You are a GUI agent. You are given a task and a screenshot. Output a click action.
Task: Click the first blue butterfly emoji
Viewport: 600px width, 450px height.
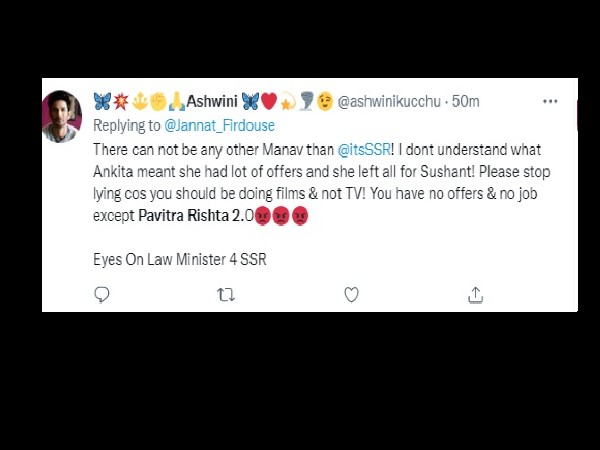pyautogui.click(x=102, y=101)
